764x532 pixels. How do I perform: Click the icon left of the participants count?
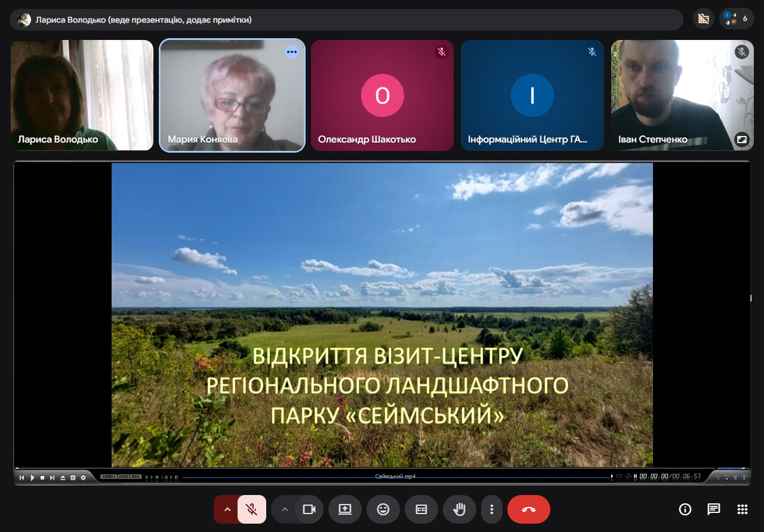click(704, 19)
